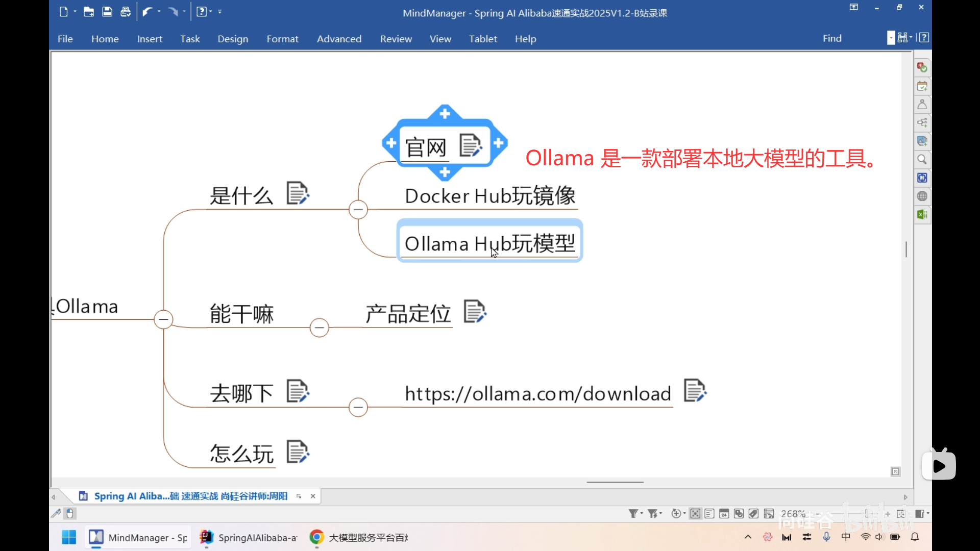The height and width of the screenshot is (551, 980).
Task: Open the notes icon beside 是什么 topic
Action: (298, 193)
